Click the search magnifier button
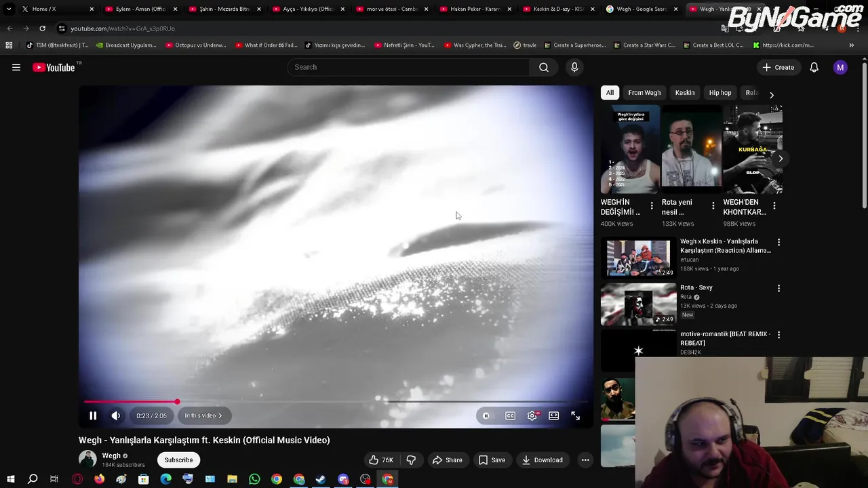Screen dimensions: 868x488 544,67
